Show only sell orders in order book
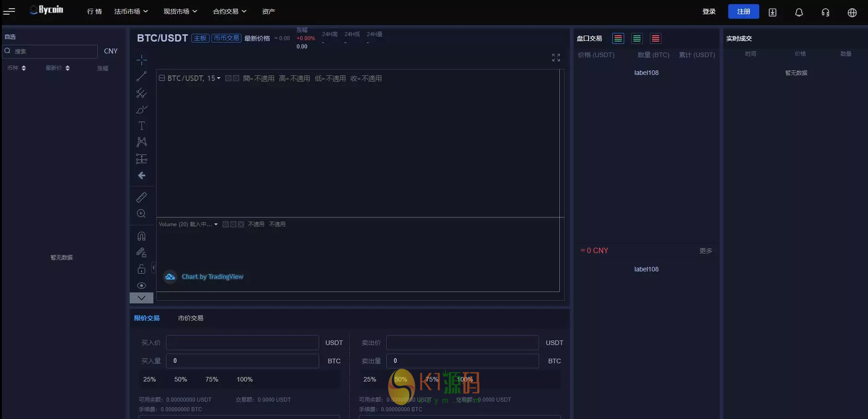 point(656,38)
